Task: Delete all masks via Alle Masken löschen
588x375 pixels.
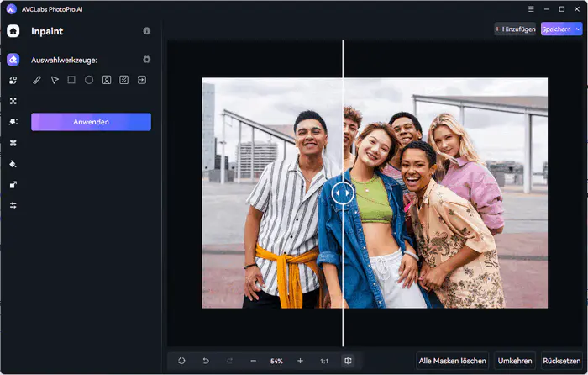Action: 452,361
